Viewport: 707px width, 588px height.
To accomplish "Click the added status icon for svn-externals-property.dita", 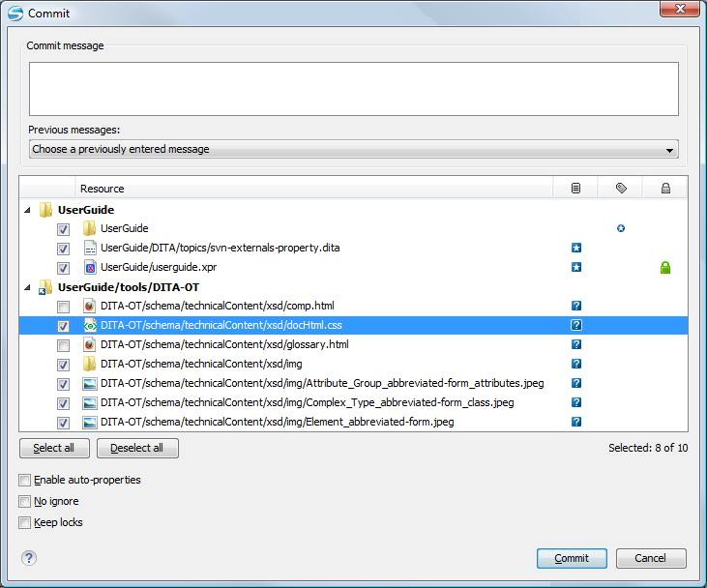I will pos(576,249).
